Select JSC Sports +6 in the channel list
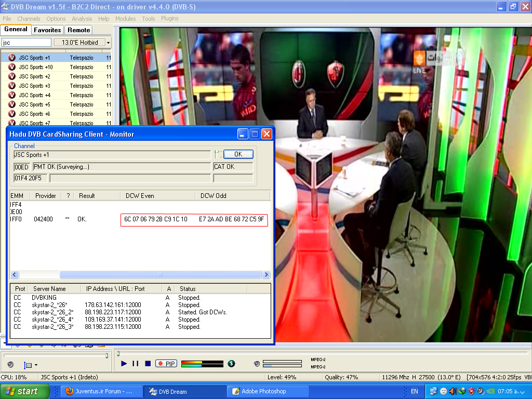 (56, 114)
